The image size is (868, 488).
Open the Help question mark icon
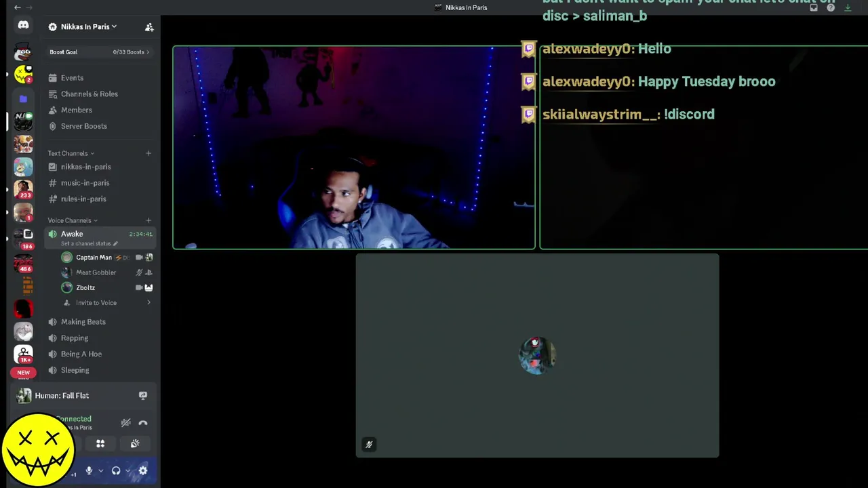(x=831, y=7)
